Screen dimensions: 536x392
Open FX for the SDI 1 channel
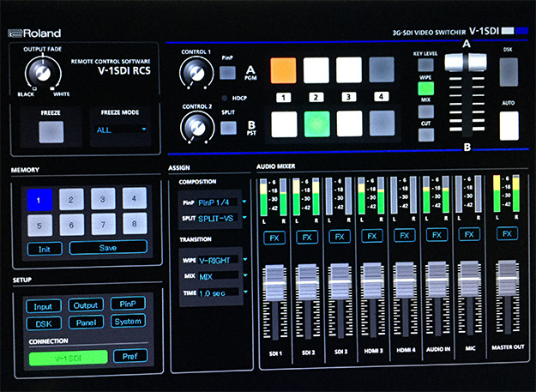[x=274, y=238]
